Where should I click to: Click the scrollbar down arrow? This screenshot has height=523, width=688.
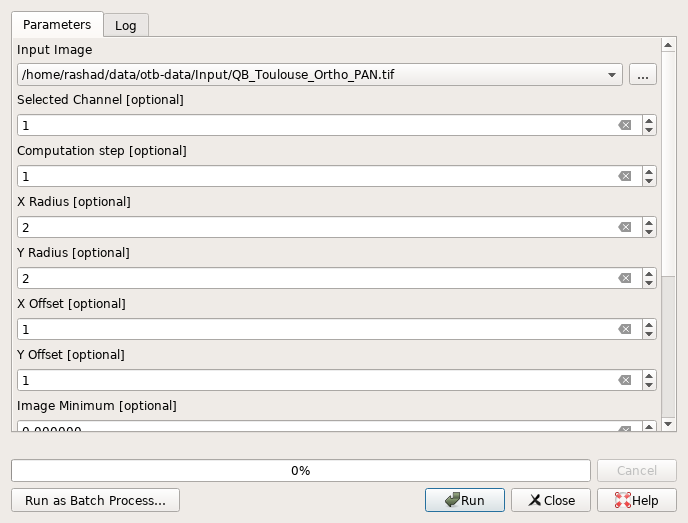(668, 424)
